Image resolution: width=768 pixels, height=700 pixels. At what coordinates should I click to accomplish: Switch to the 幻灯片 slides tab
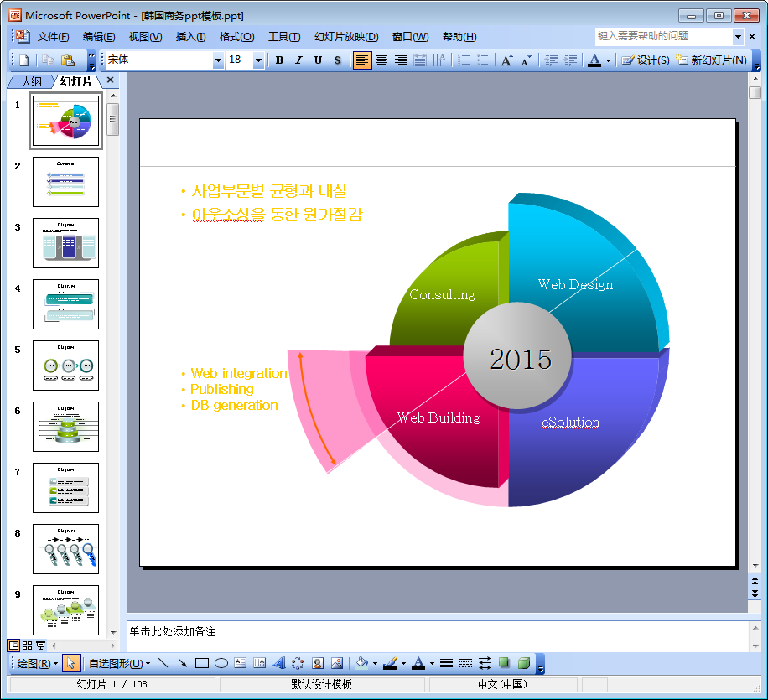click(x=76, y=81)
